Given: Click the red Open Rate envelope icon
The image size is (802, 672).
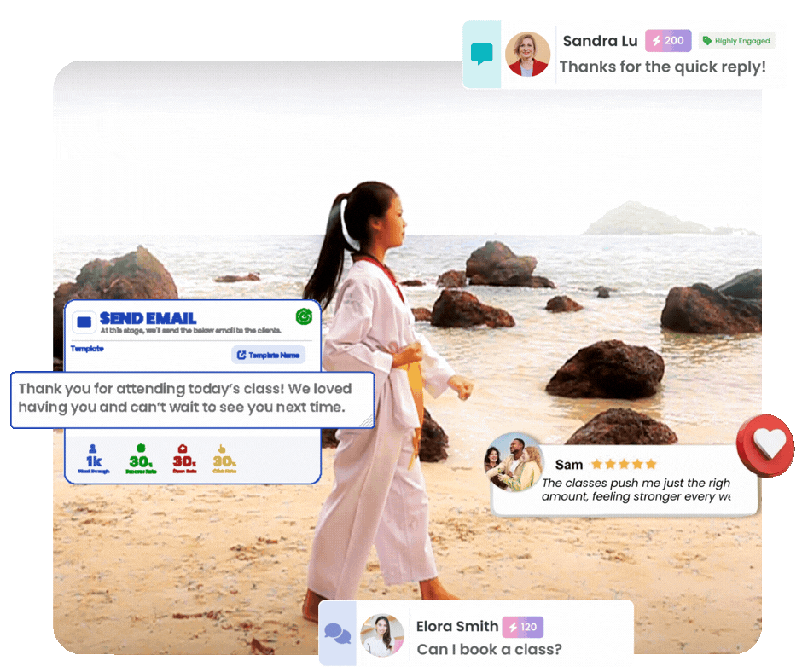Looking at the screenshot, I should tap(181, 449).
